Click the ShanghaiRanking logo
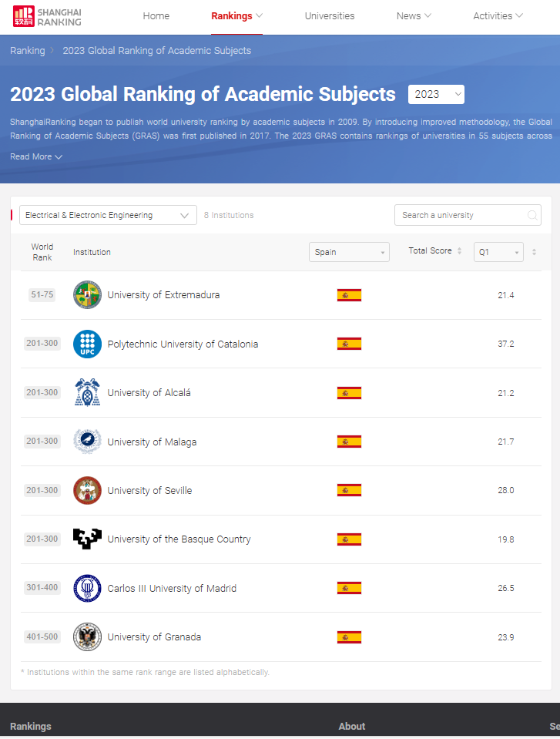The image size is (560, 739). [47, 16]
